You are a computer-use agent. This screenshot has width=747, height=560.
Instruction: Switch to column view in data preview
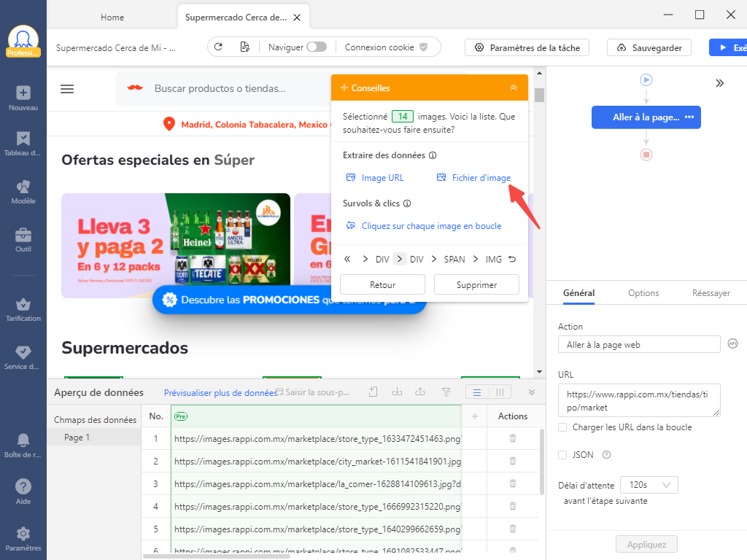500,392
